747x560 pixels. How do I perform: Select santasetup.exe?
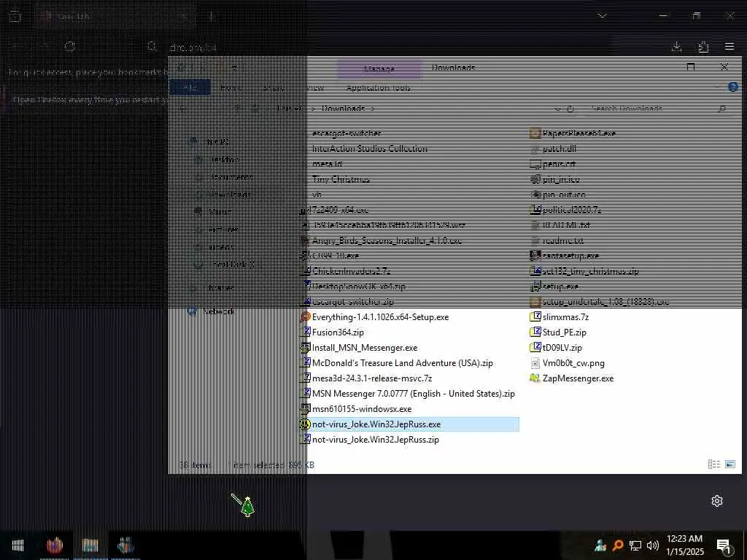(x=570, y=256)
